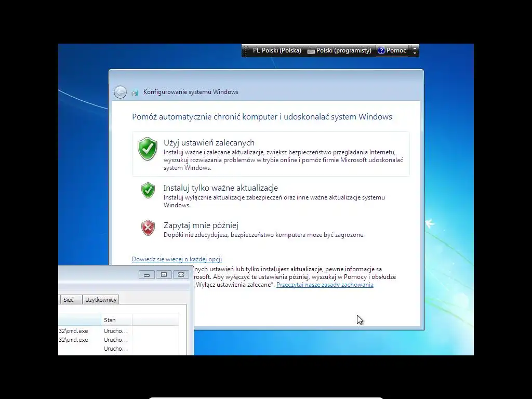Select the first 32\cmd.exe row in Task Manager
The image size is (532, 399).
pos(118,331)
